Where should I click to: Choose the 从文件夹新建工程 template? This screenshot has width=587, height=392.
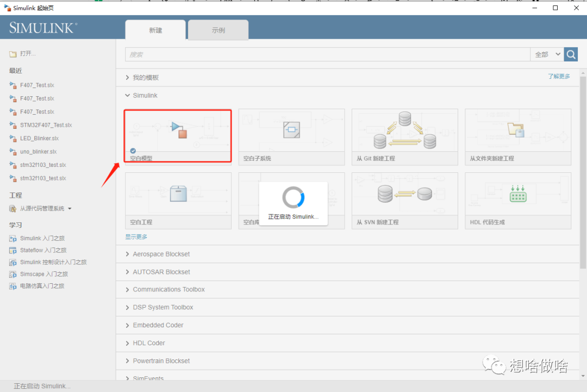[x=518, y=137]
